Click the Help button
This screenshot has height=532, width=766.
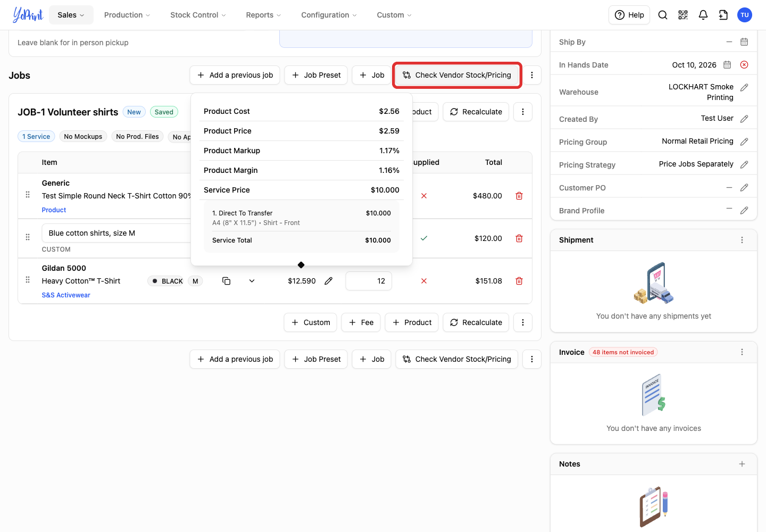(629, 15)
